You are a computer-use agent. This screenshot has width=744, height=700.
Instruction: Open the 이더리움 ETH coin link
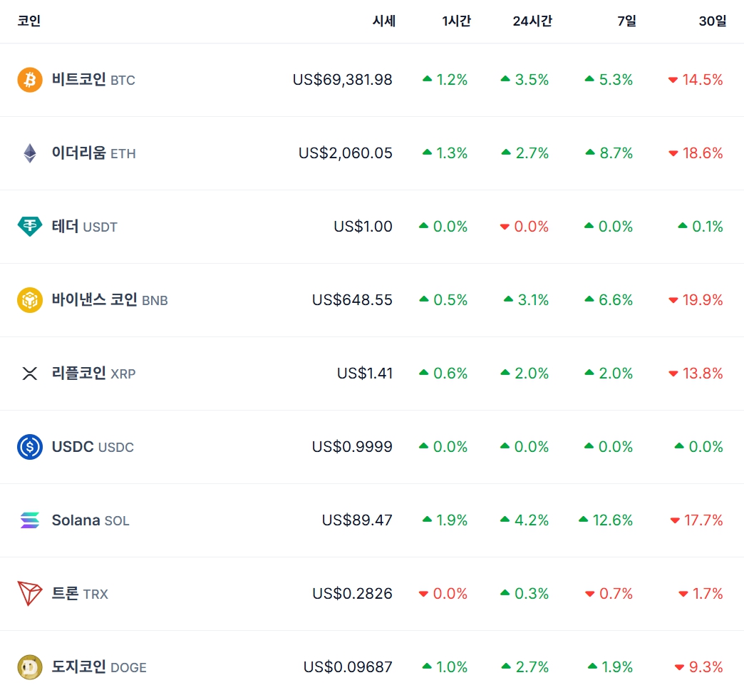pos(93,153)
